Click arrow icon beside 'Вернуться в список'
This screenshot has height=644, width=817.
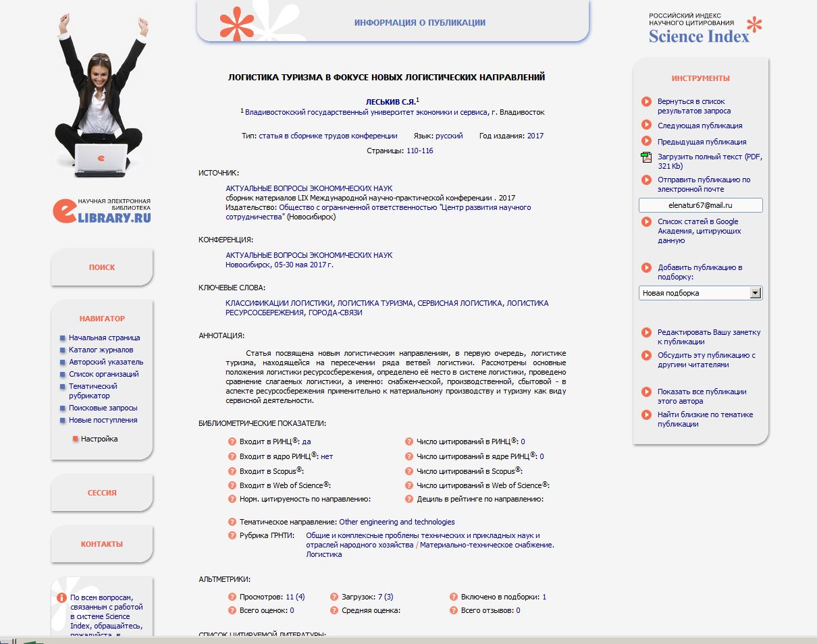coord(646,102)
